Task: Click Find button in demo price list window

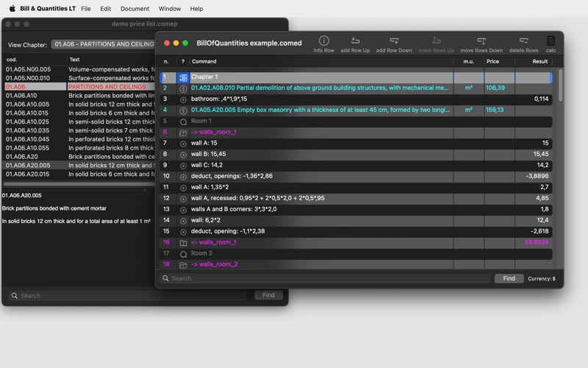Action: (x=268, y=295)
